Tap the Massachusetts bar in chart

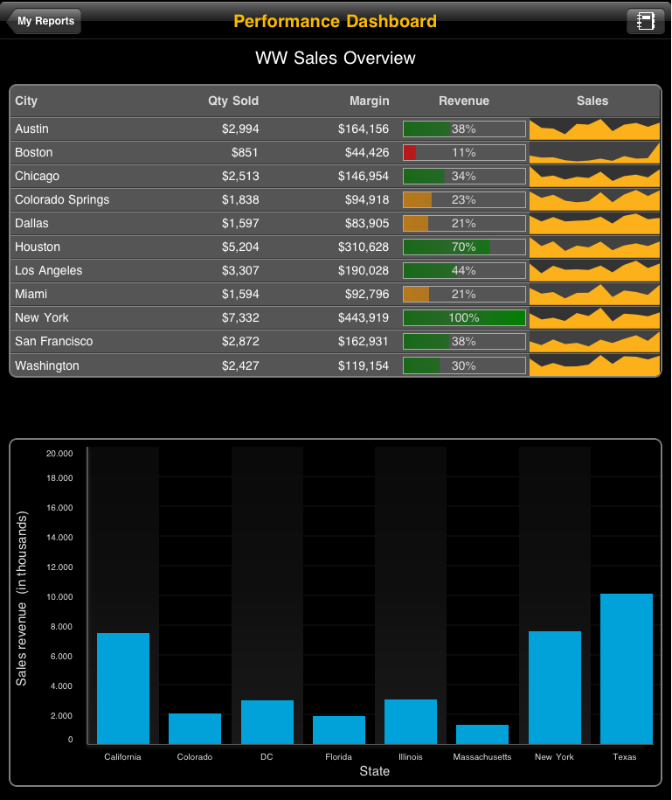click(482, 734)
